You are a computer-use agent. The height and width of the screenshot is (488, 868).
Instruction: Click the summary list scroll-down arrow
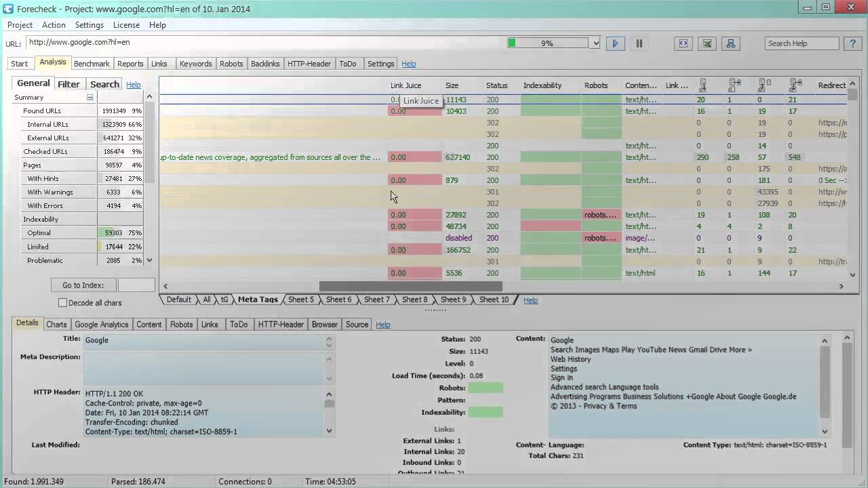point(150,260)
